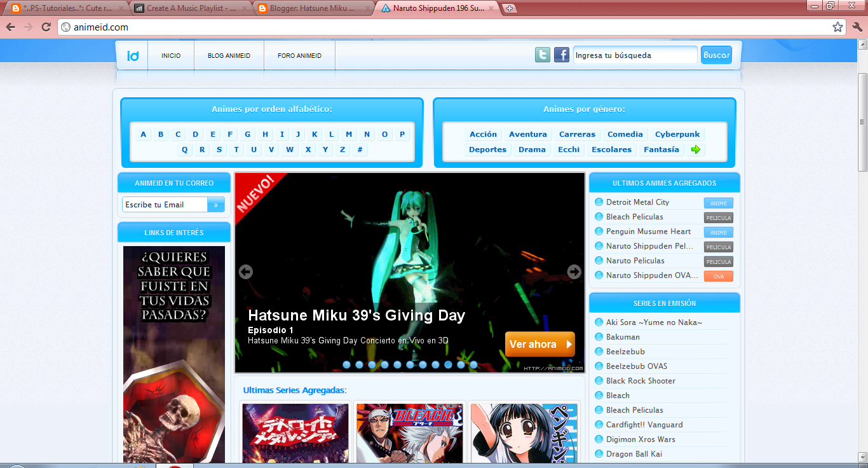Select last slideshow dot
Image resolution: width=868 pixels, height=468 pixels.
tap(473, 364)
